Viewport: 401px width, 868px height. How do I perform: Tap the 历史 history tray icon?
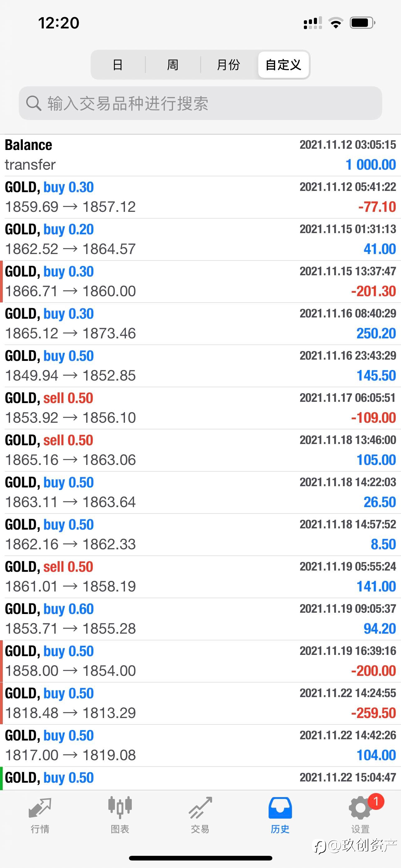pyautogui.click(x=280, y=808)
